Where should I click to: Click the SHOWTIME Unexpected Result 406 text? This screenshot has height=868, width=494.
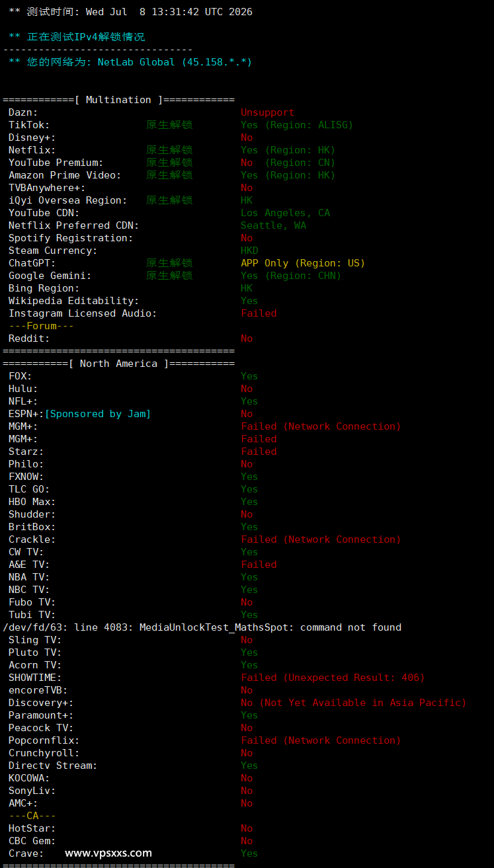pyautogui.click(x=333, y=678)
